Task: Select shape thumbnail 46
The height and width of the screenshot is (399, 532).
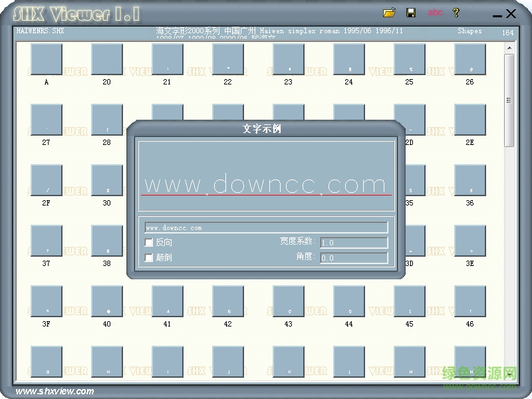Action: click(470, 301)
